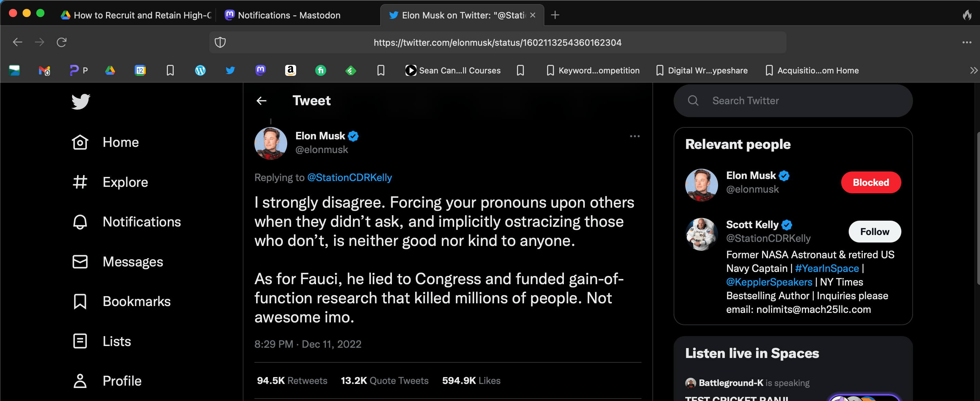Image resolution: width=980 pixels, height=401 pixels.
Task: Open the browser's three-dot menu
Action: [967, 42]
